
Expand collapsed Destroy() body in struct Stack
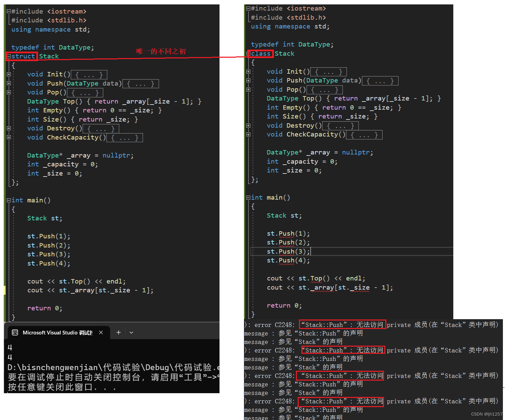click(x=9, y=128)
